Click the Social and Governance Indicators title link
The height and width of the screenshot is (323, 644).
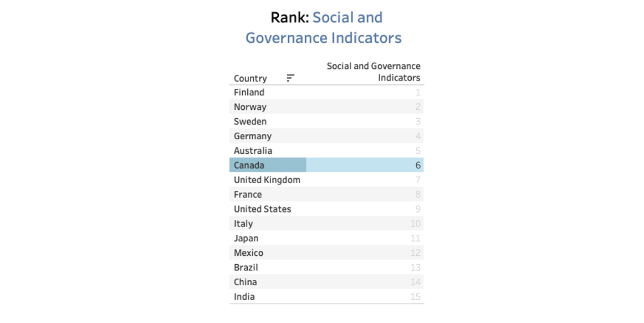click(x=324, y=28)
